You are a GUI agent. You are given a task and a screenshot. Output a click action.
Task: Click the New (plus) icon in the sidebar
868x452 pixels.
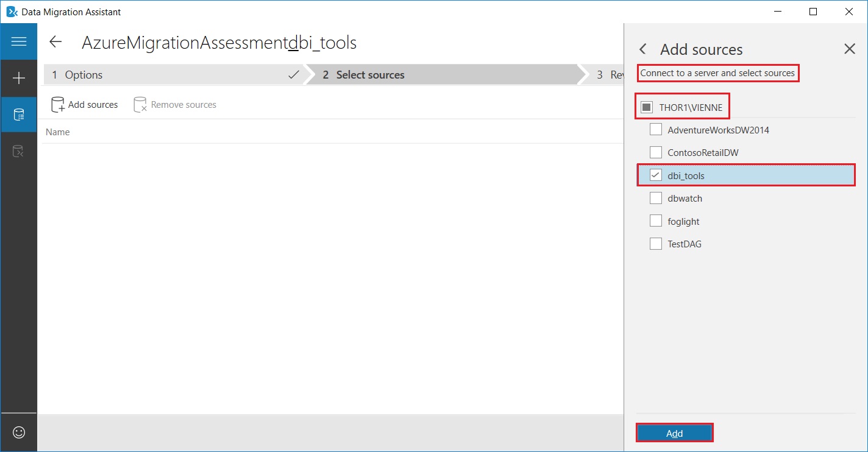[19, 78]
